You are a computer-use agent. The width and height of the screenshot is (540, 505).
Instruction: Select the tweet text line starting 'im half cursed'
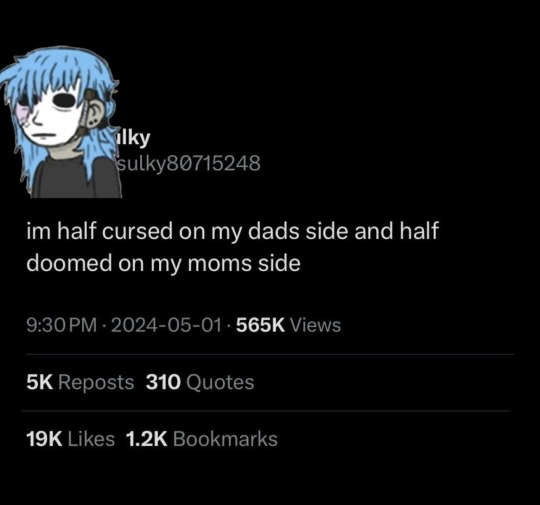click(x=232, y=231)
